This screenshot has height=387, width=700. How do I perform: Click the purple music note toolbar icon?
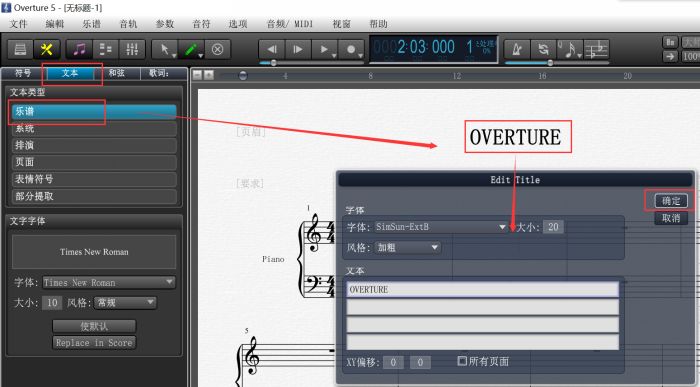coord(79,49)
